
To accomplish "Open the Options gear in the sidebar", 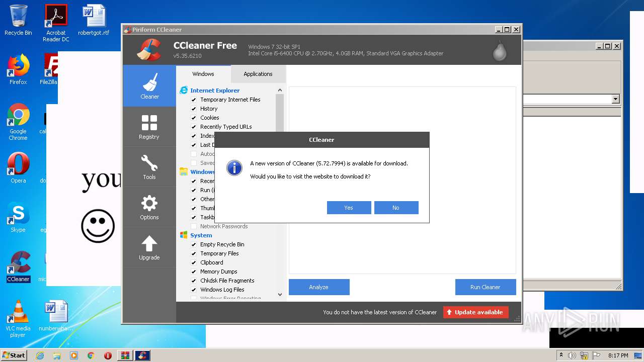I will pos(149,207).
